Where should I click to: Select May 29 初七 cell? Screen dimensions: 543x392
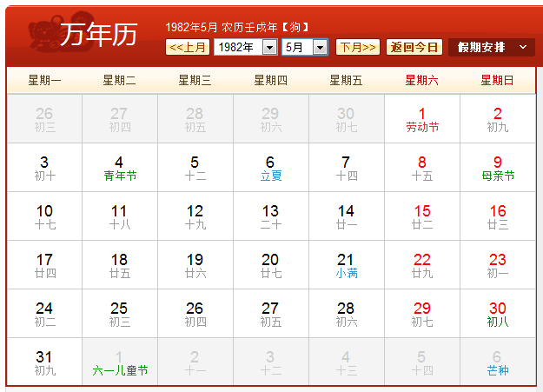422,313
